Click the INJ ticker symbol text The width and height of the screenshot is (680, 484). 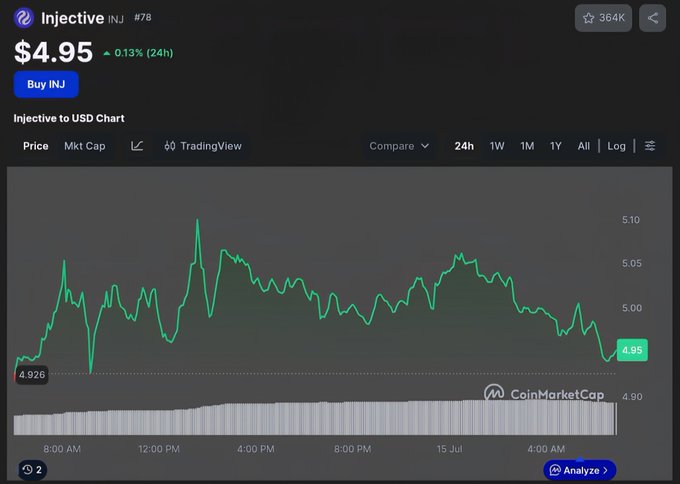pos(116,19)
